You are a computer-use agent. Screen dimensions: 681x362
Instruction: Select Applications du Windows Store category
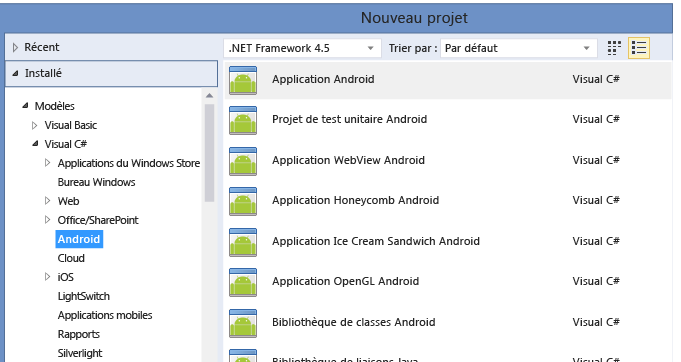point(129,163)
